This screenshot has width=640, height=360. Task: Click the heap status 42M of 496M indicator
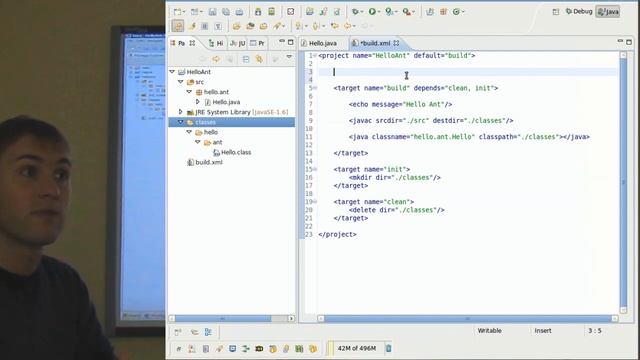coord(356,348)
